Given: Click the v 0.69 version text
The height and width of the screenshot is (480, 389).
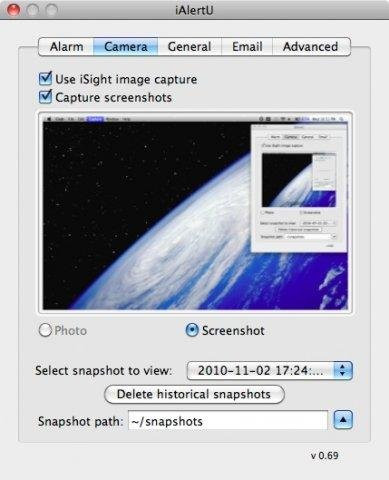Looking at the screenshot, I should coord(324,456).
